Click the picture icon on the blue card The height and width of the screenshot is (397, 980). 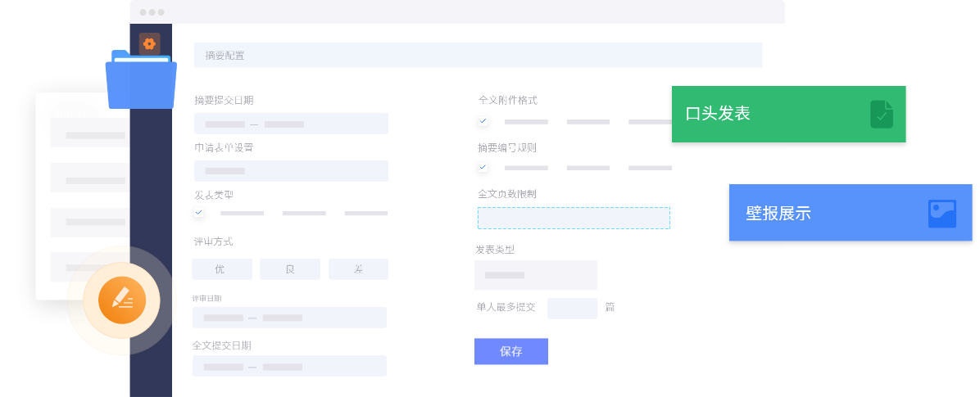tap(941, 214)
